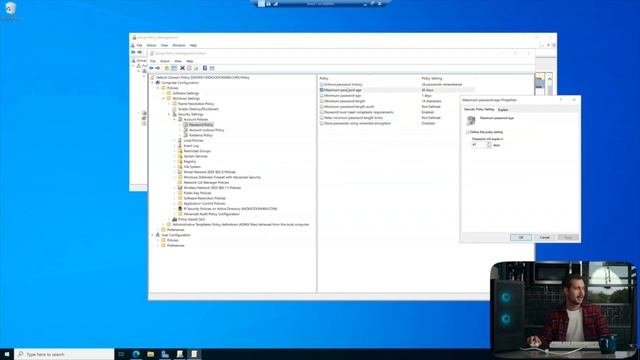640x360 pixels.
Task: Click the password expiry days input field
Action: tap(479, 145)
